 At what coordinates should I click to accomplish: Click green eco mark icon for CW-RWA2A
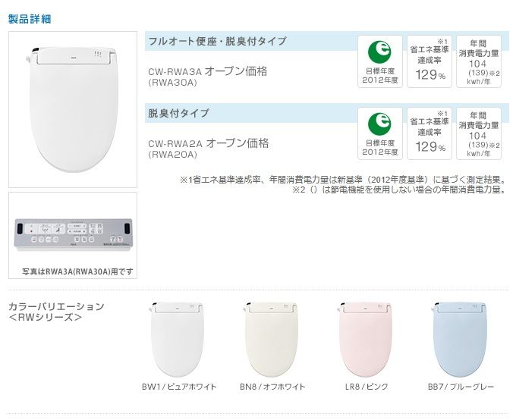[379, 124]
